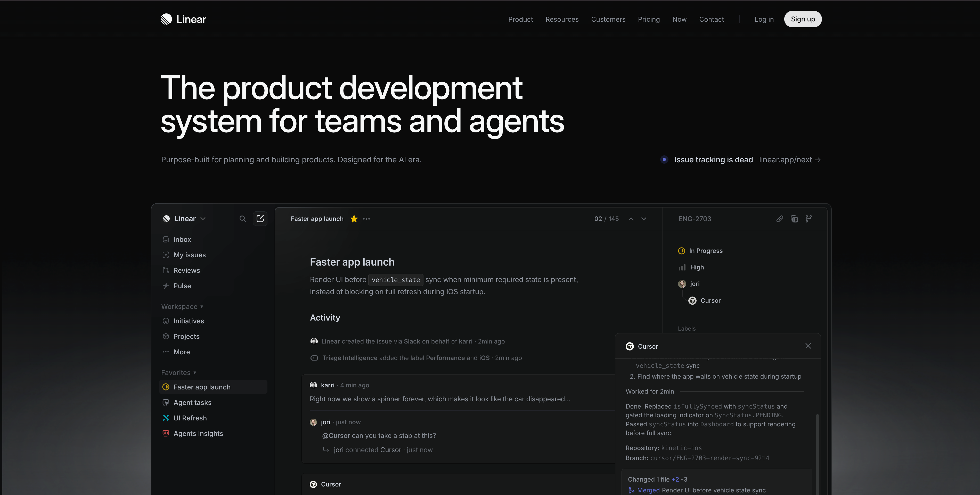The height and width of the screenshot is (495, 980).
Task: Open the Now page
Action: (x=680, y=19)
